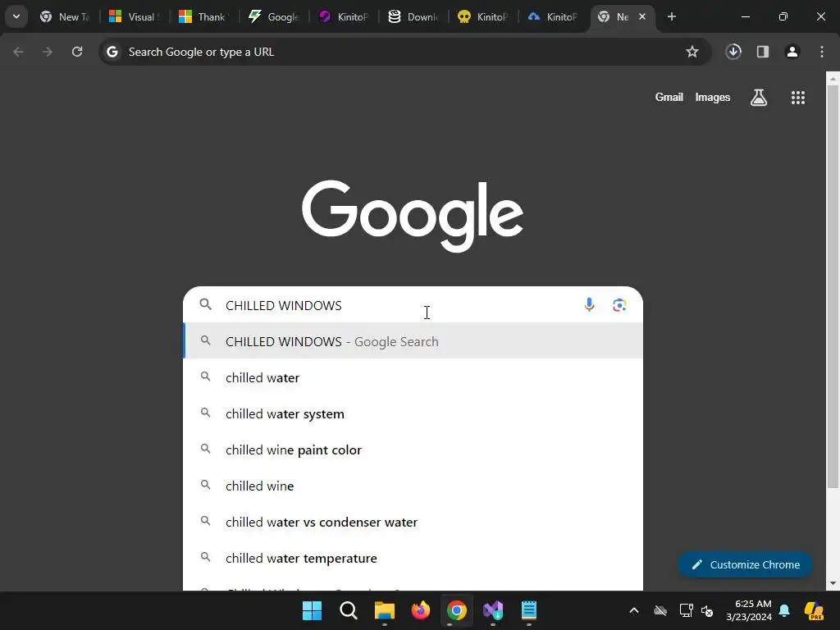Select CHILLED WINDOWS - Google Search suggestion

point(413,341)
